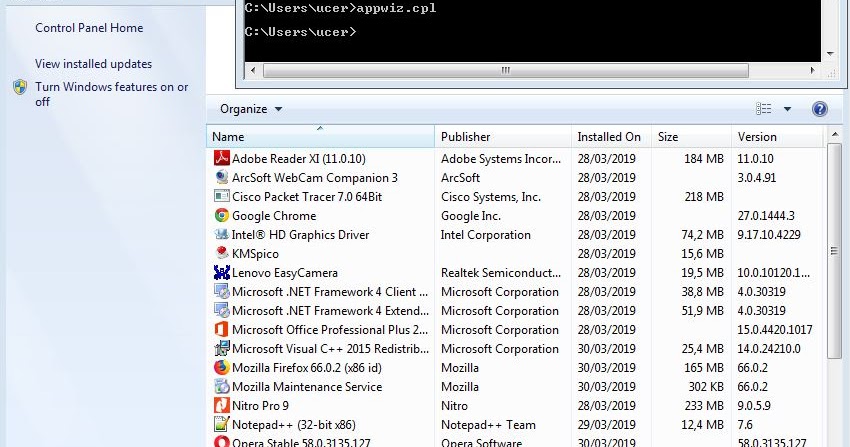
Task: Click version 27.0.1444.3 cell
Action: point(766,216)
